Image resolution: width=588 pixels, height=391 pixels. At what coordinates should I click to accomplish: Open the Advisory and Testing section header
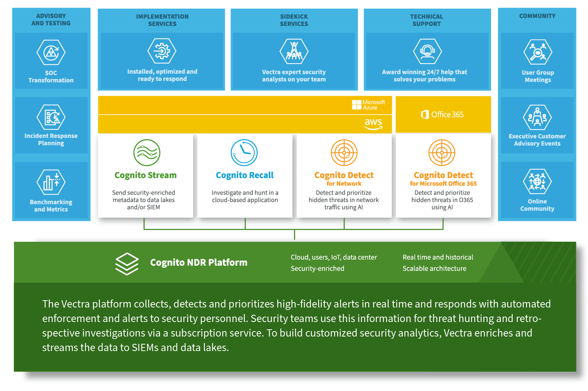pos(51,19)
